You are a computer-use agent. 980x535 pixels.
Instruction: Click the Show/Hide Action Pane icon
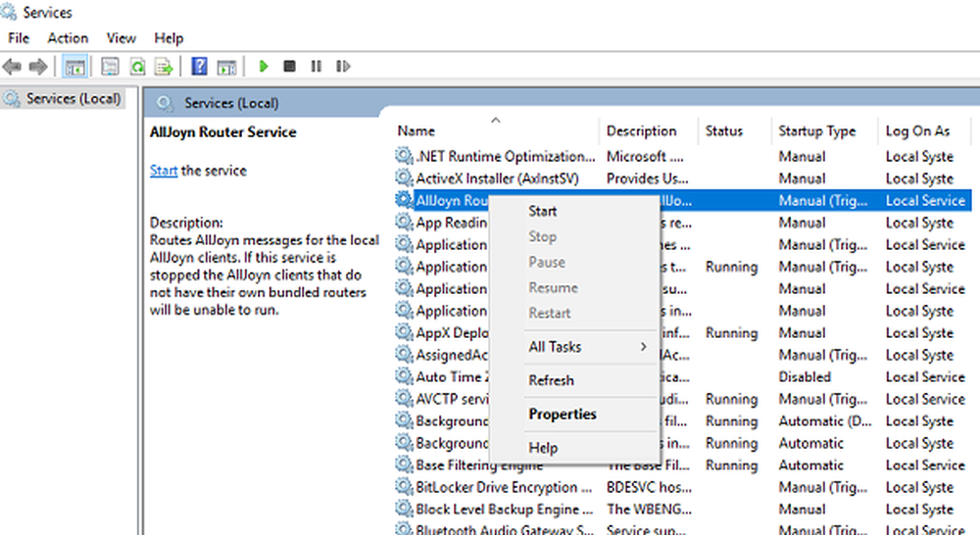click(227, 67)
